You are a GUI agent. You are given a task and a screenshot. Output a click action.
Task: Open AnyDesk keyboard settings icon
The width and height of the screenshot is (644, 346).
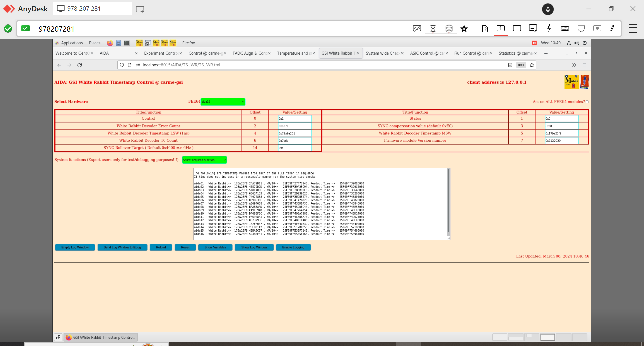(565, 29)
